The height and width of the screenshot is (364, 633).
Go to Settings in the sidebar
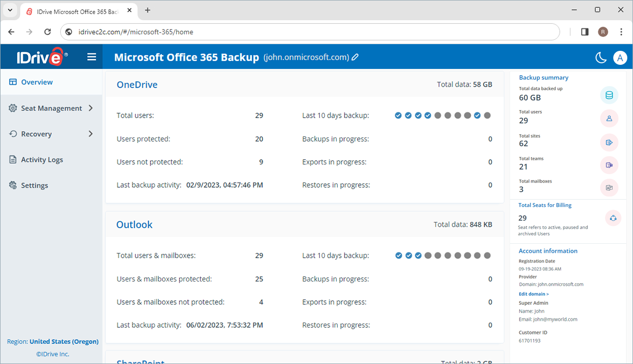coord(34,186)
